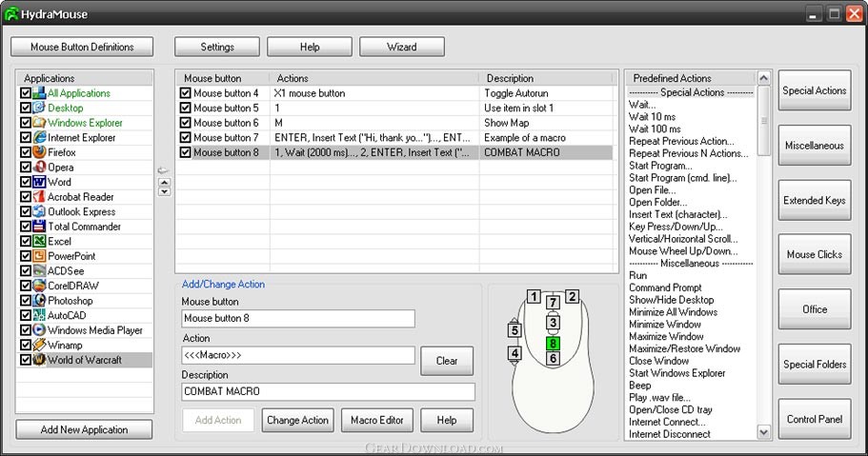This screenshot has height=456, width=868.
Task: Click the Total Commander floppy icon
Action: click(39, 227)
